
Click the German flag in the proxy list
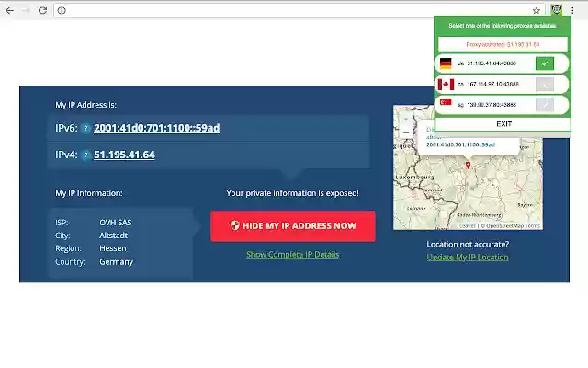446,63
